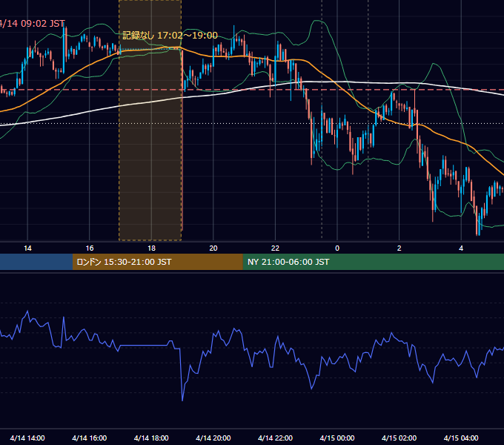Click the '4/14 18:00' oscillator time label
Image resolution: width=504 pixels, height=445 pixels.
(x=151, y=438)
